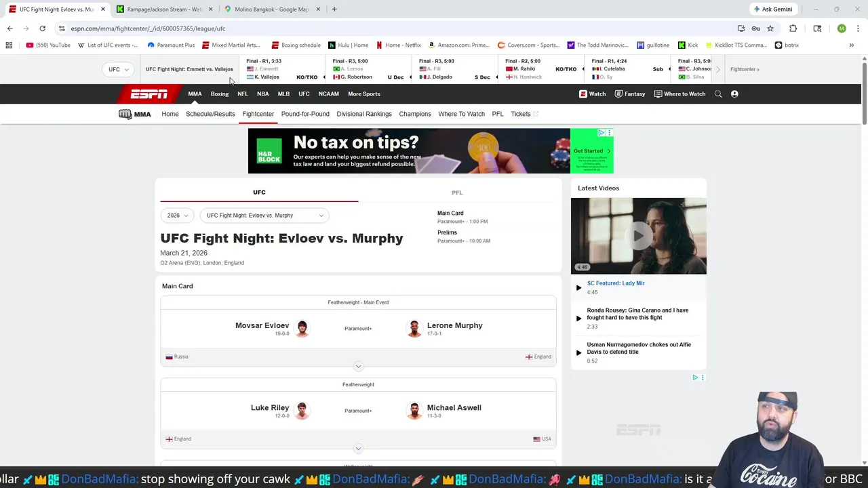
Task: Click the ESPN logo
Action: click(149, 94)
